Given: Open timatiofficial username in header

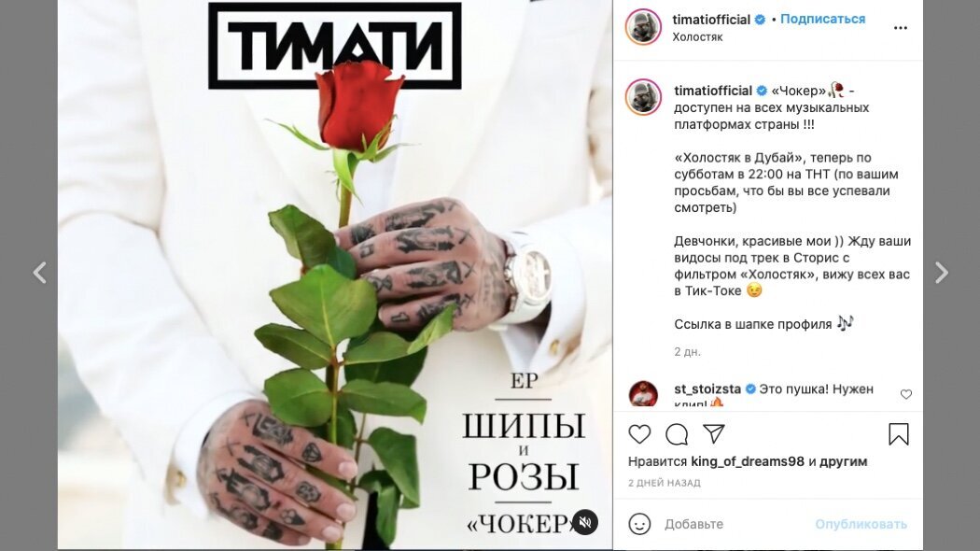Looking at the screenshot, I should (x=711, y=20).
